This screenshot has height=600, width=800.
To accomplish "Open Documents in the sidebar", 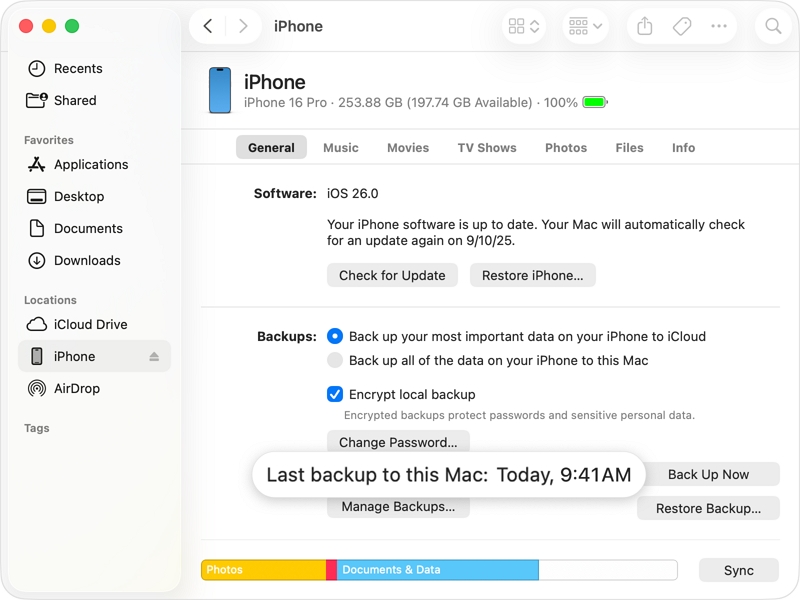I will (94, 228).
